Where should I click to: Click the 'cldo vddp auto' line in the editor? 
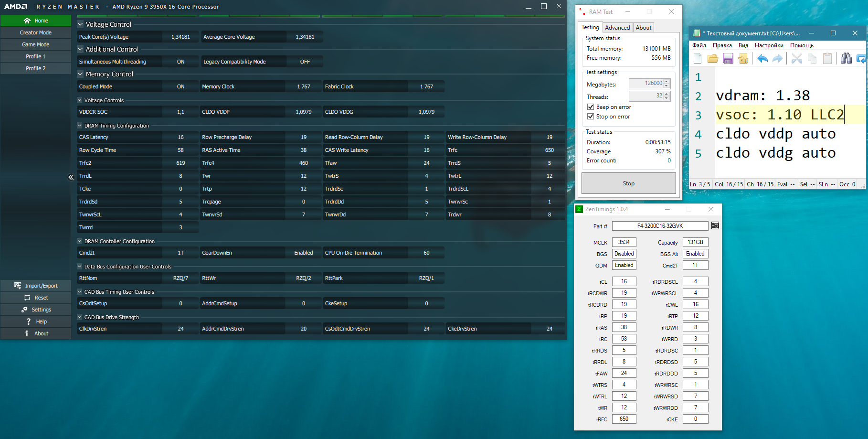click(x=776, y=134)
